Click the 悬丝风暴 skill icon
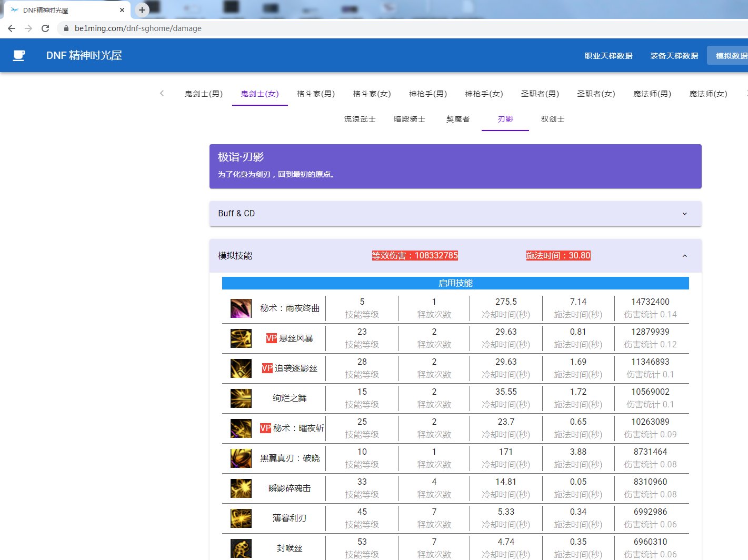The height and width of the screenshot is (560, 748). pos(241,338)
